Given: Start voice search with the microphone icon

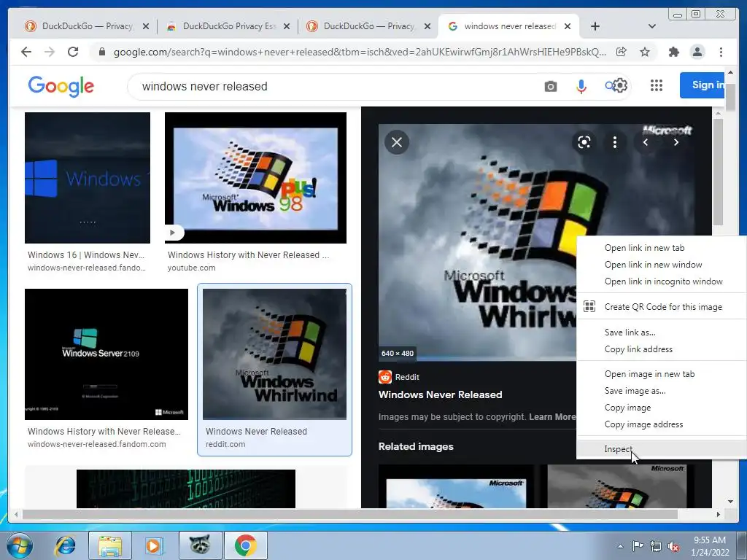Looking at the screenshot, I should (581, 86).
